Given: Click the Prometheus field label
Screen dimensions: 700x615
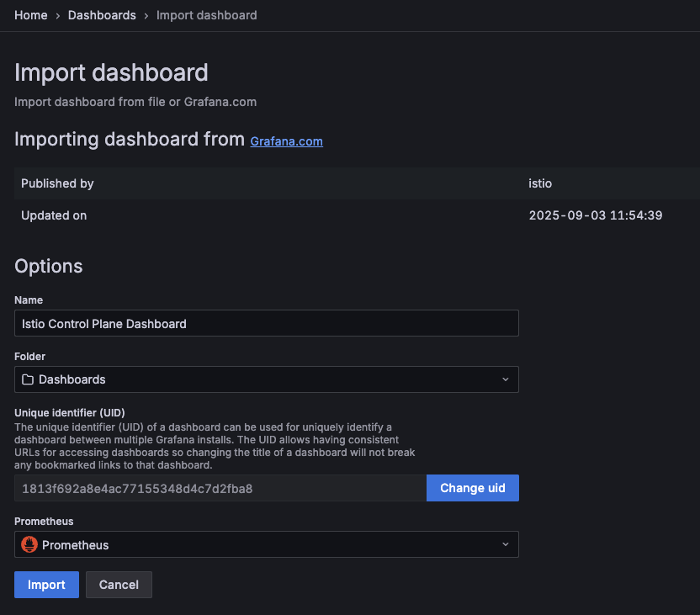Looking at the screenshot, I should coord(44,522).
